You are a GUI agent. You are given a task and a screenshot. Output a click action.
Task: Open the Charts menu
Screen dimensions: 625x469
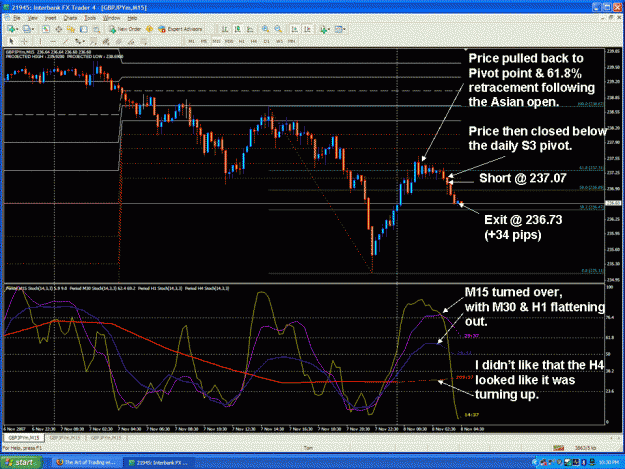tap(70, 18)
